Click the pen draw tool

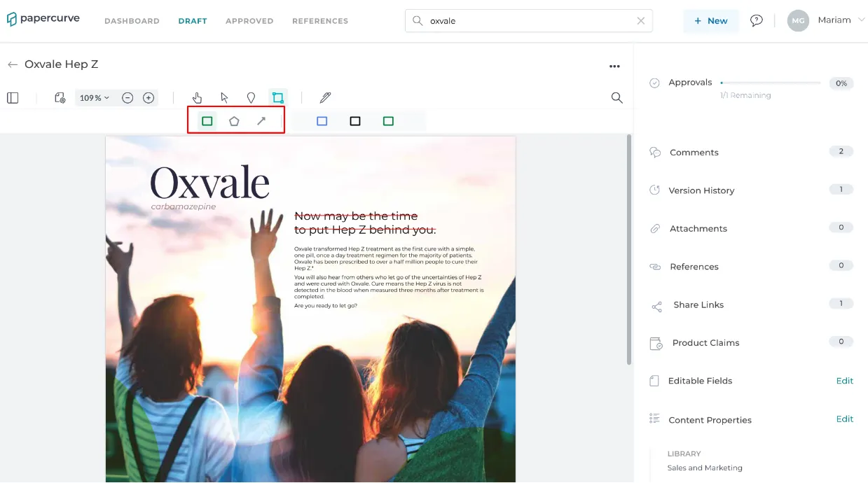[325, 98]
